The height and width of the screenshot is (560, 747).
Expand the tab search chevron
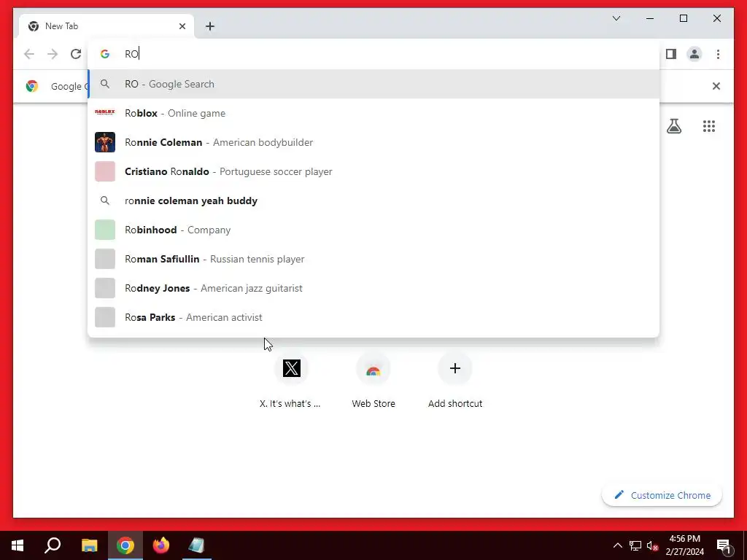coord(616,18)
